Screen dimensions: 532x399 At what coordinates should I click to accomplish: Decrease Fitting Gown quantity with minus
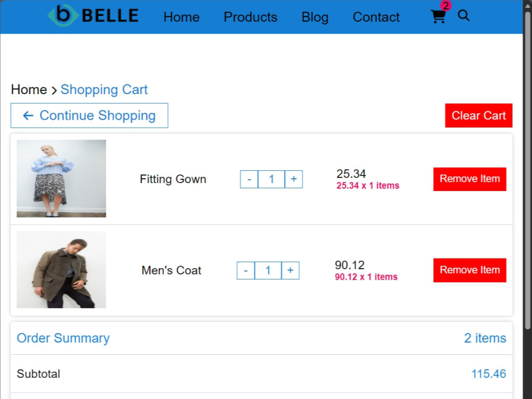(x=249, y=179)
